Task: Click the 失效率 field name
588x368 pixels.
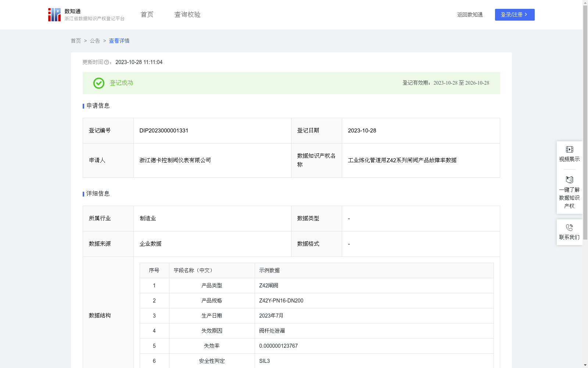Action: (212, 346)
